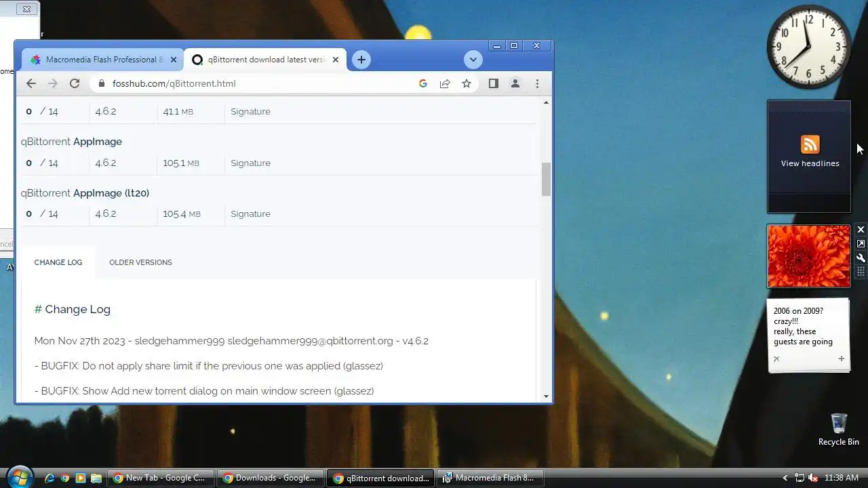Add a new sticky note with plus

click(x=842, y=359)
